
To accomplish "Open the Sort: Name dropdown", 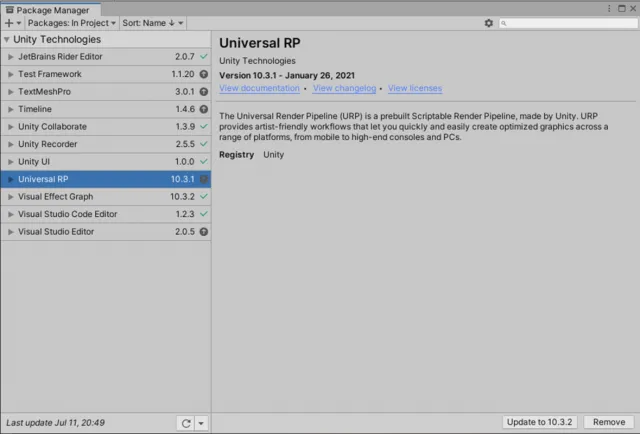I will (152, 23).
